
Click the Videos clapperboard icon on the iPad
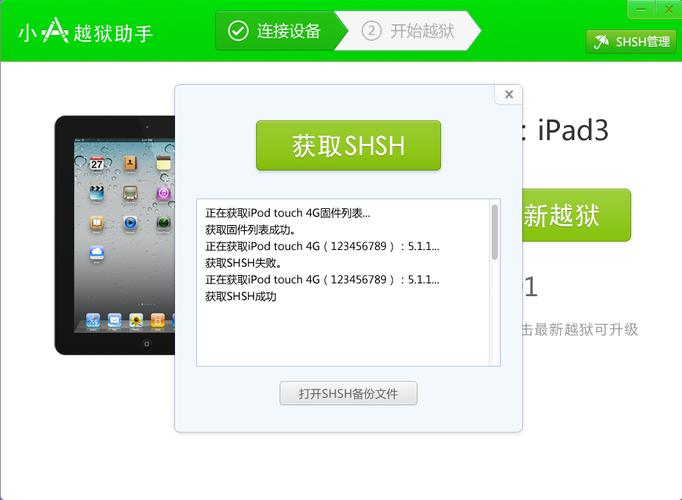pyautogui.click(x=97, y=193)
